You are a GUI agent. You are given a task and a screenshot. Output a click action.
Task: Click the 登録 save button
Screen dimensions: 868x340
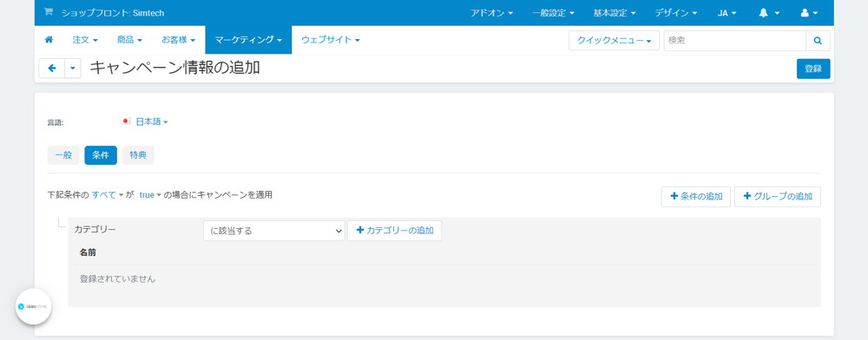click(813, 69)
